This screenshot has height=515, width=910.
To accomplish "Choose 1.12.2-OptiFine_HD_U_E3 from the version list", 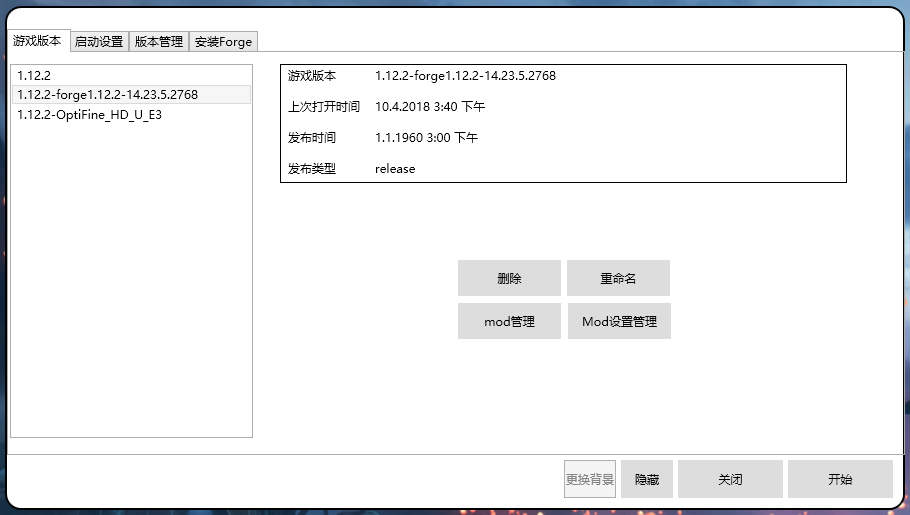I will coord(89,115).
